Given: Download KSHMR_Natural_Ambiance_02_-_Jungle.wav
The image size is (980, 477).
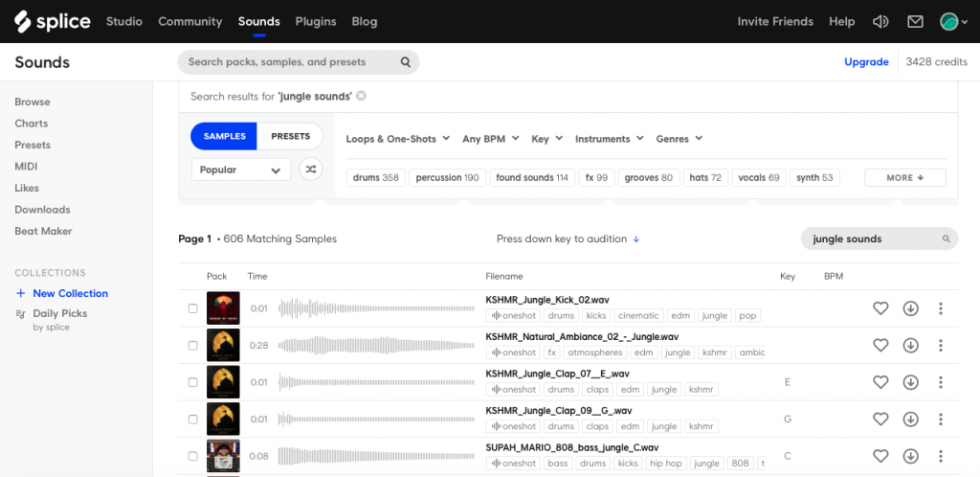Looking at the screenshot, I should [x=911, y=345].
